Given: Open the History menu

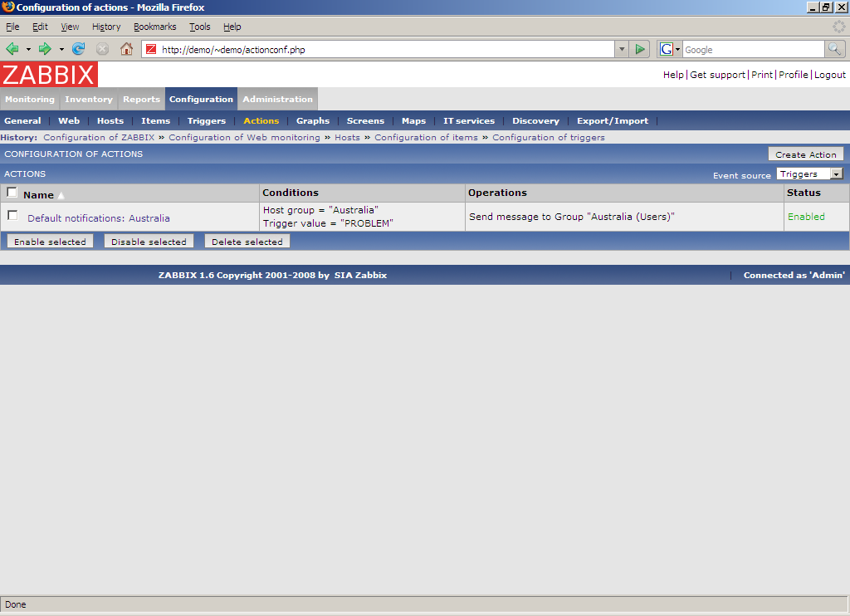Looking at the screenshot, I should click(x=106, y=27).
